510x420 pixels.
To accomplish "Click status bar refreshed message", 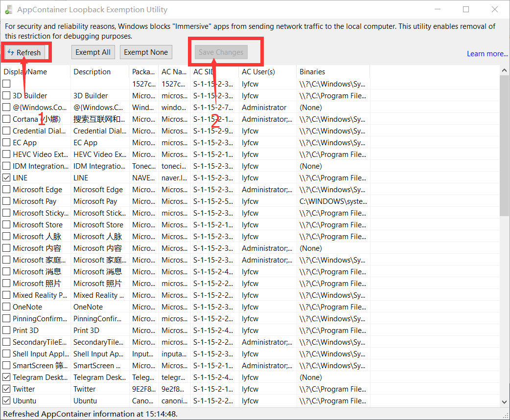I will [x=91, y=414].
